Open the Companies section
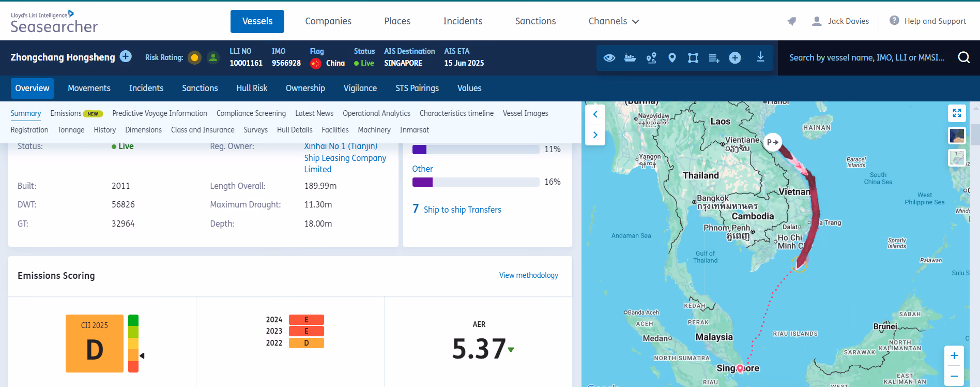 tap(328, 21)
